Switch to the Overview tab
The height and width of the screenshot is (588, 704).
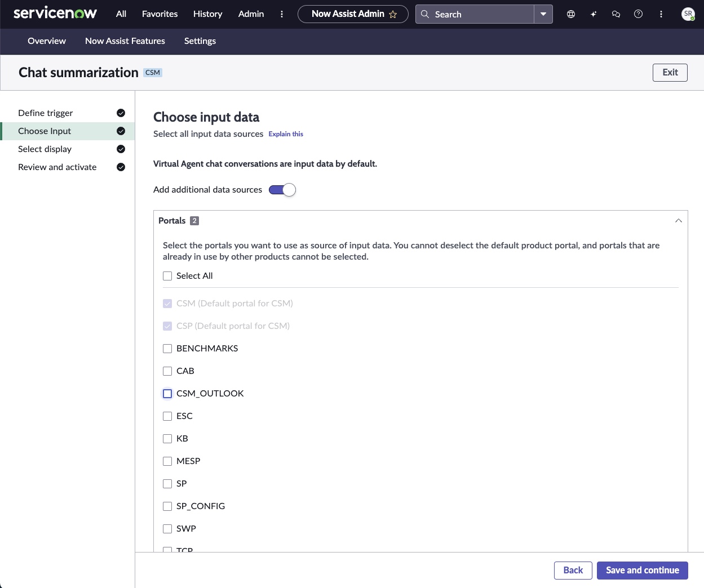(47, 41)
